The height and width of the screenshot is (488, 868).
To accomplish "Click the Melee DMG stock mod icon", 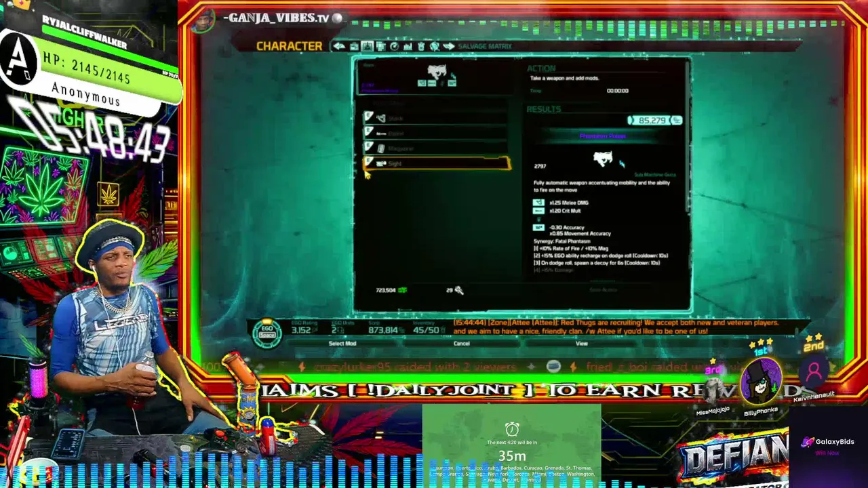I will click(x=538, y=203).
